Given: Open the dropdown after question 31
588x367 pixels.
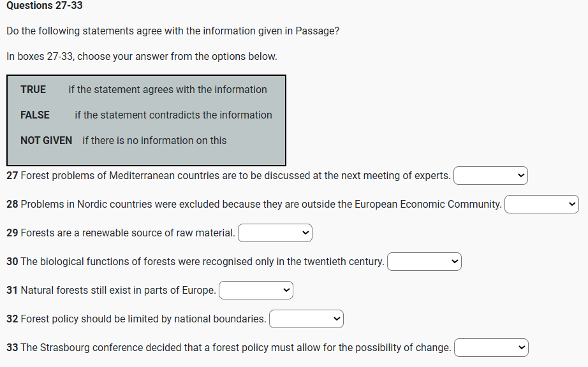Looking at the screenshot, I should tap(256, 291).
